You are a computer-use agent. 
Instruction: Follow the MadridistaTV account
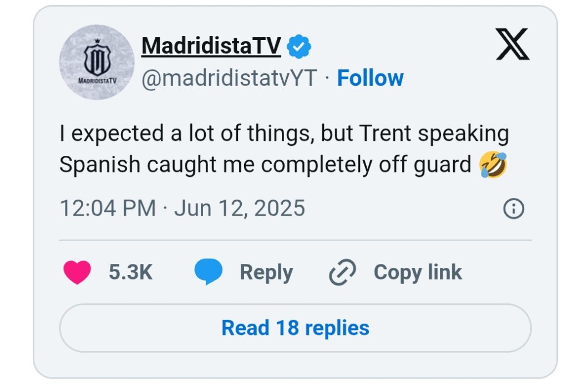coord(370,78)
